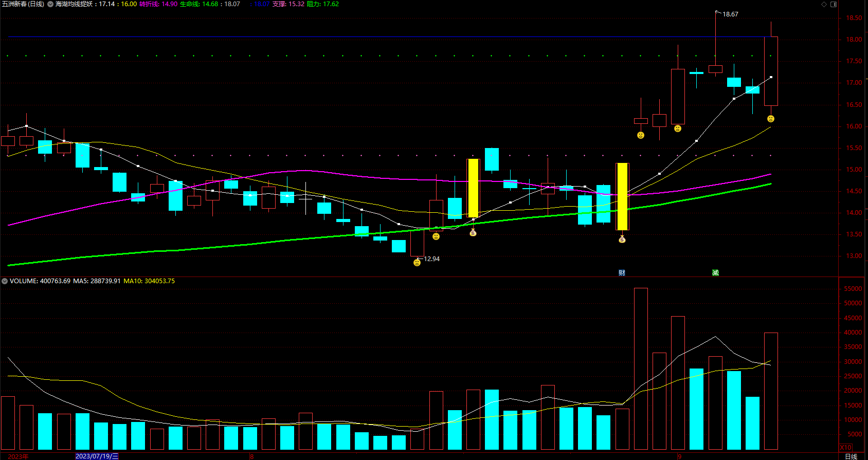Click the blue 18.07 value in header

pyautogui.click(x=262, y=4)
